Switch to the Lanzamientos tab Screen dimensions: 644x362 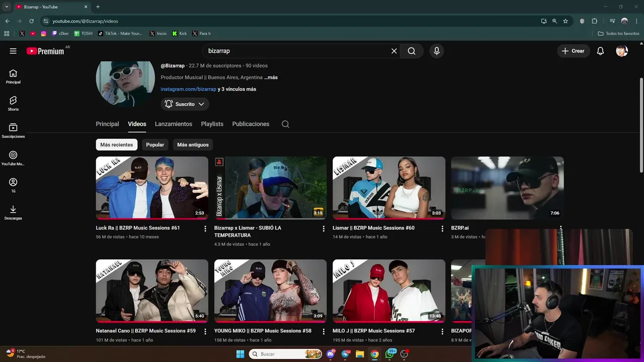[174, 124]
